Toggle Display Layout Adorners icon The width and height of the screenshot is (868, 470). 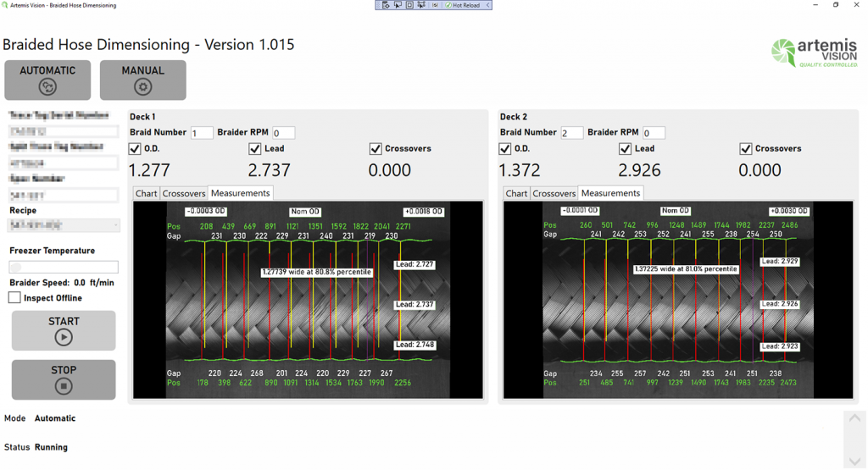coord(409,5)
